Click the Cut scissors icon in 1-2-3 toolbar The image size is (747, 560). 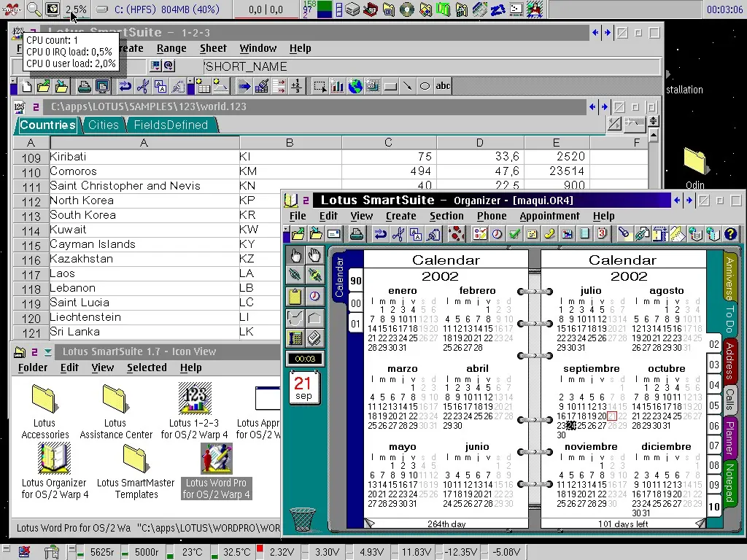(142, 86)
